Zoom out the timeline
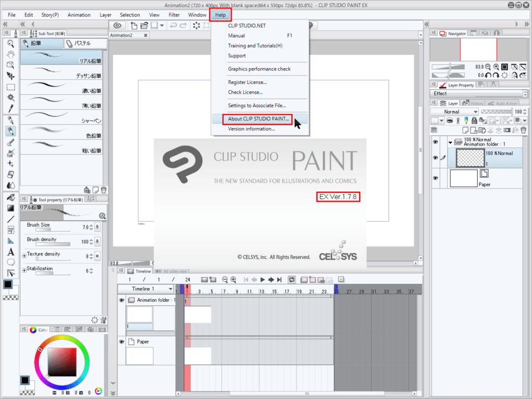Viewport: 532px width, 399px height. (x=224, y=279)
